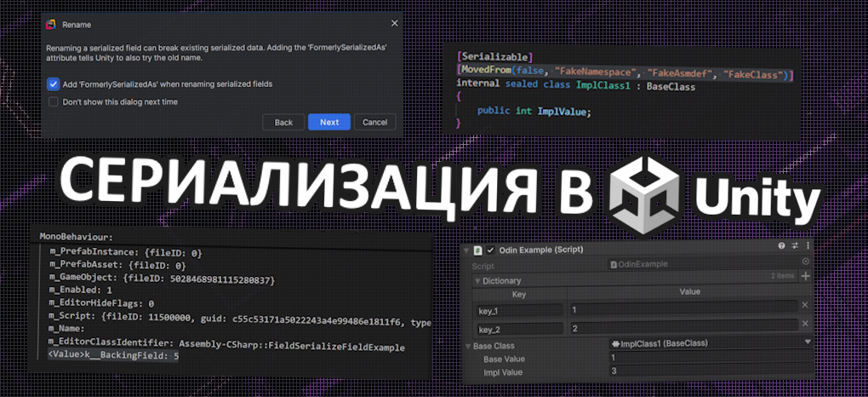Uncheck Add 'FormerlySerializedAs' when renaming checkbox
Image resolution: width=868 pixels, height=397 pixels.
[53, 83]
